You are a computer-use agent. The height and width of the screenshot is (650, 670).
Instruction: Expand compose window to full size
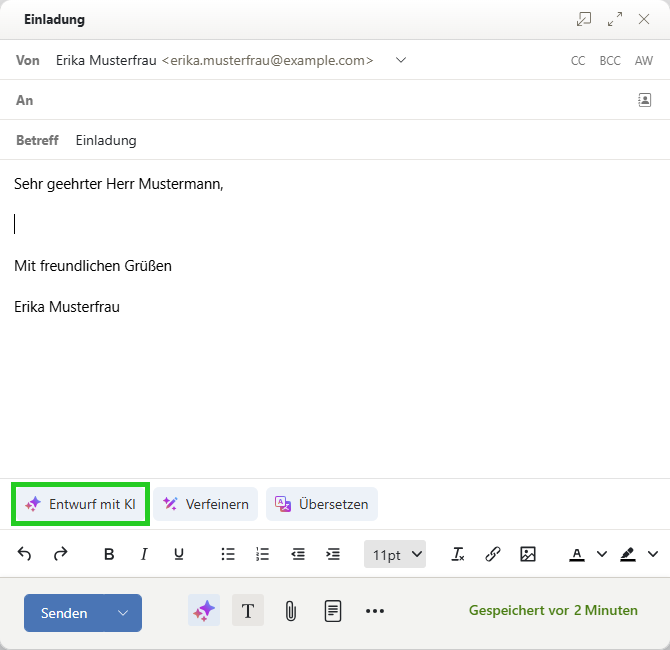click(x=615, y=19)
